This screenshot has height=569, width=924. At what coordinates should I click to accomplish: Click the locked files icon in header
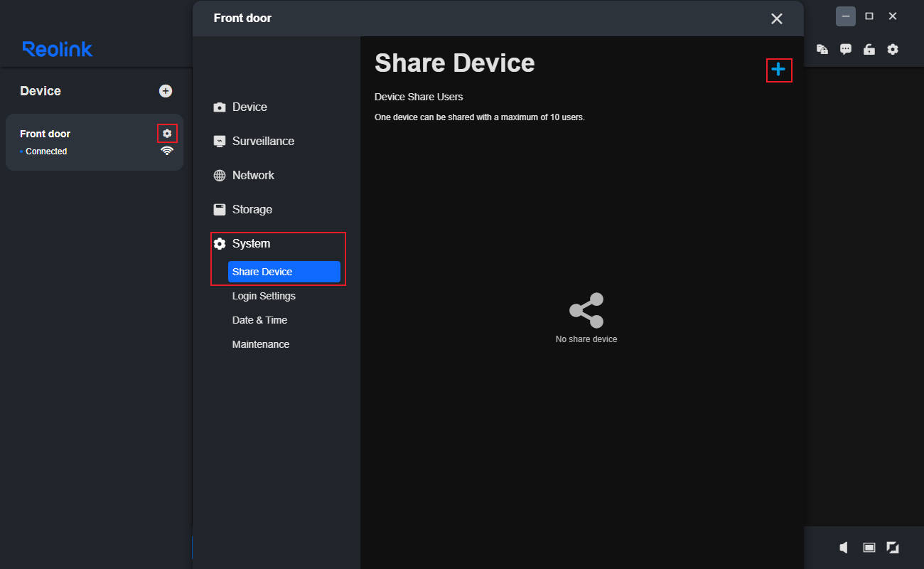[822, 50]
